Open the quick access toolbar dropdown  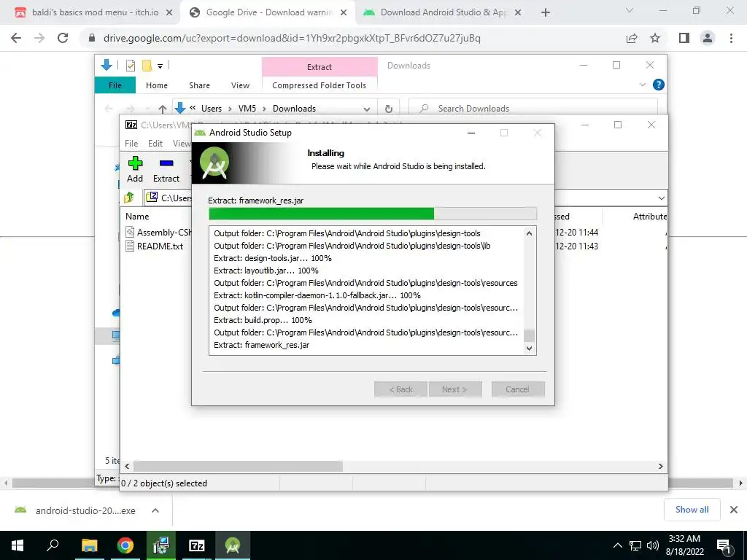click(160, 66)
